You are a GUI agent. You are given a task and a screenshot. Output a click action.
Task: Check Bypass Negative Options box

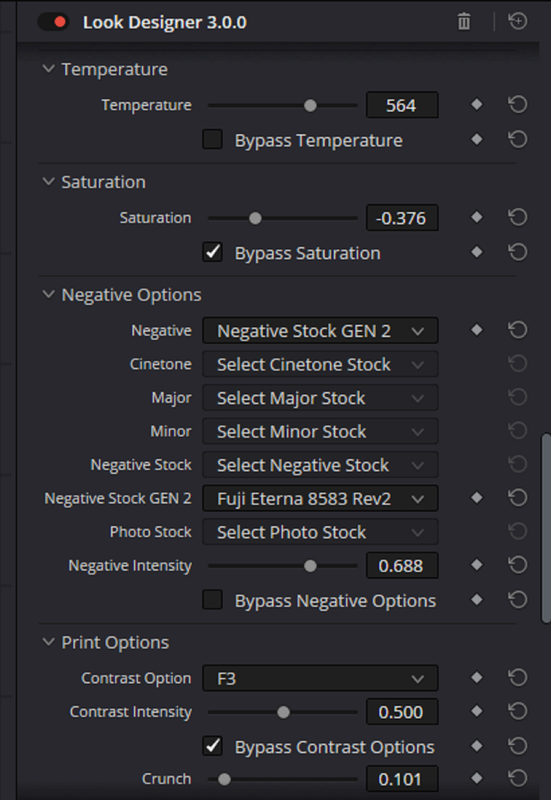click(212, 599)
